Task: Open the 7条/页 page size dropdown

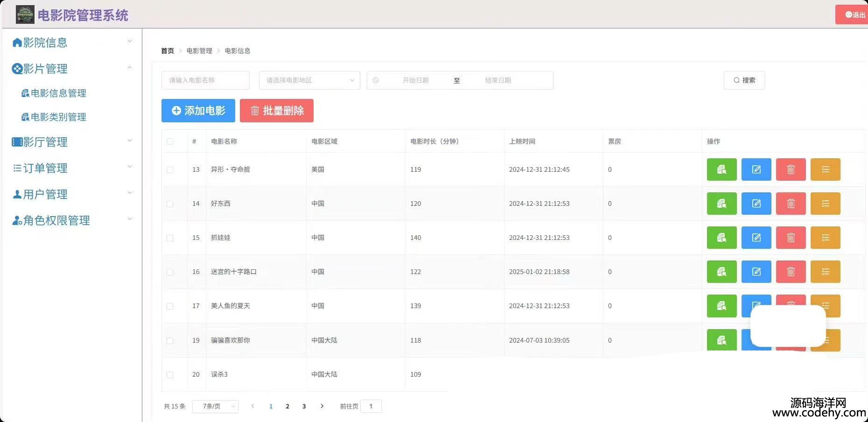Action: coord(216,407)
